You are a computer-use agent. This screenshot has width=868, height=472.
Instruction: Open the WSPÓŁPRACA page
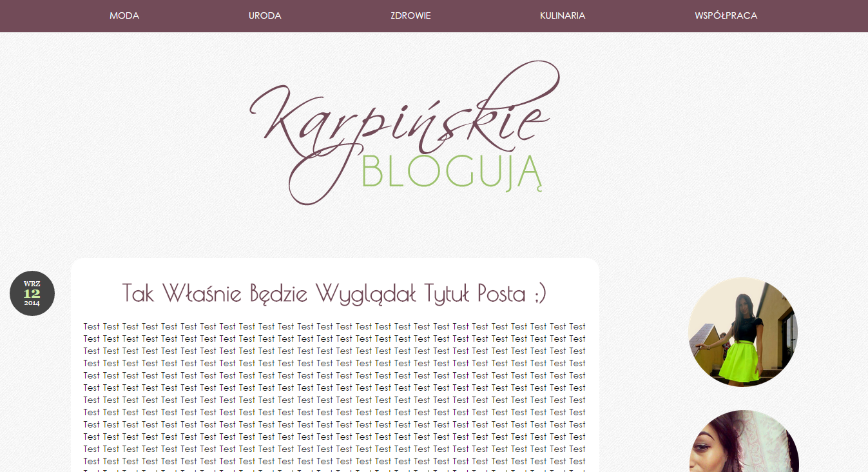pyautogui.click(x=726, y=15)
